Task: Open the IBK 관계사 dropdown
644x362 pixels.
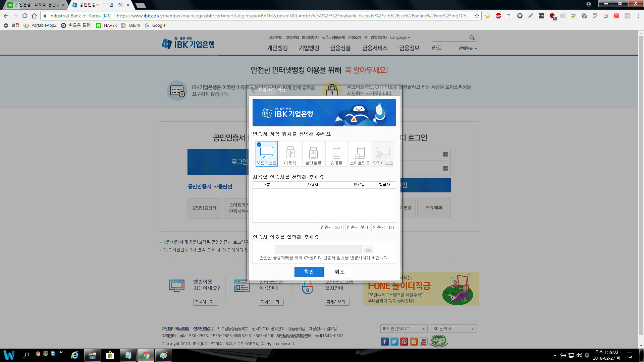Action: pos(453,329)
